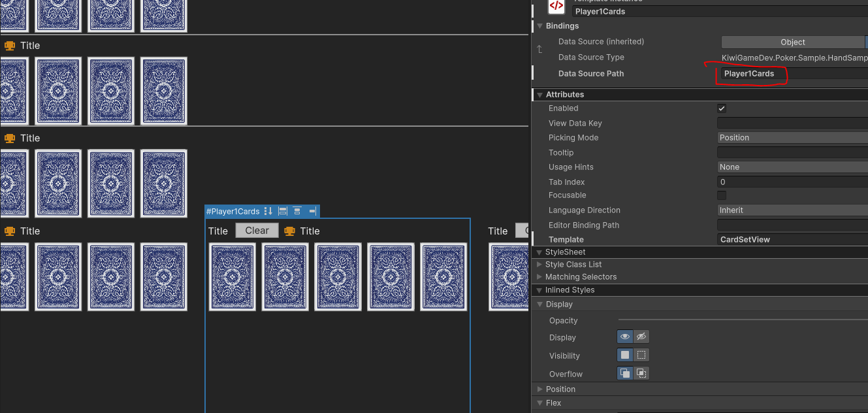Expand the Style Class List section
The height and width of the screenshot is (413, 868).
point(539,264)
